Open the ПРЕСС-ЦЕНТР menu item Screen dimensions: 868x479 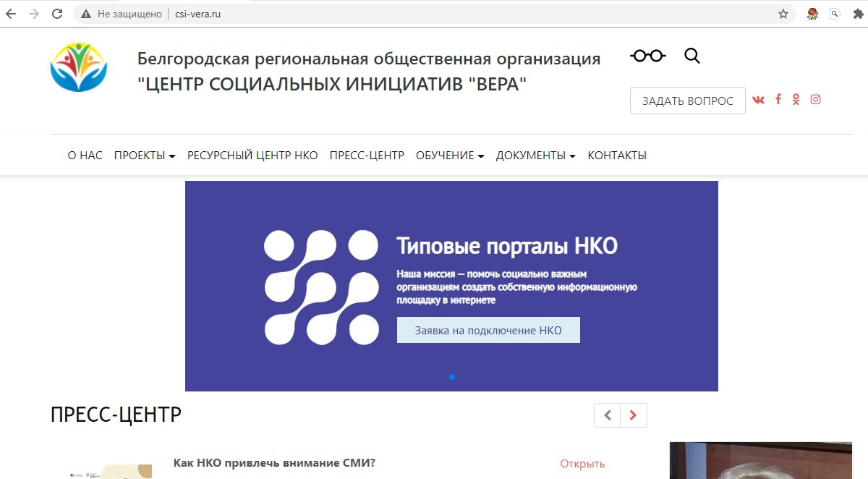click(x=367, y=156)
